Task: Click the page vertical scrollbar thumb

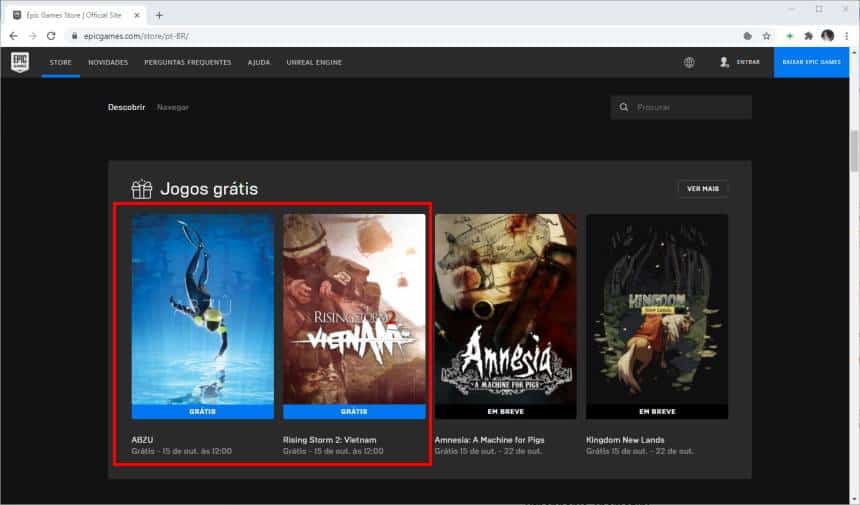Action: click(854, 151)
